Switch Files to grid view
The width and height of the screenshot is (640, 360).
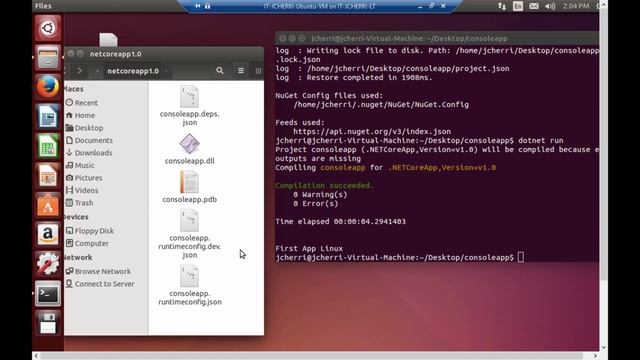tap(258, 71)
